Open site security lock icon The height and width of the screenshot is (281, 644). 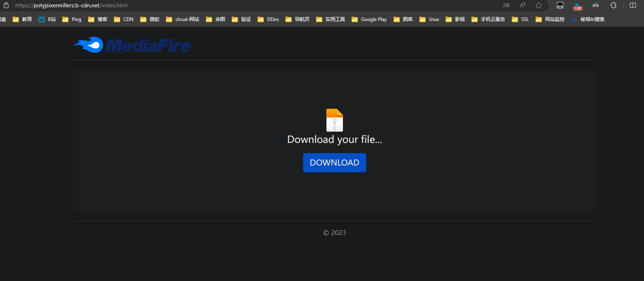click(x=6, y=5)
